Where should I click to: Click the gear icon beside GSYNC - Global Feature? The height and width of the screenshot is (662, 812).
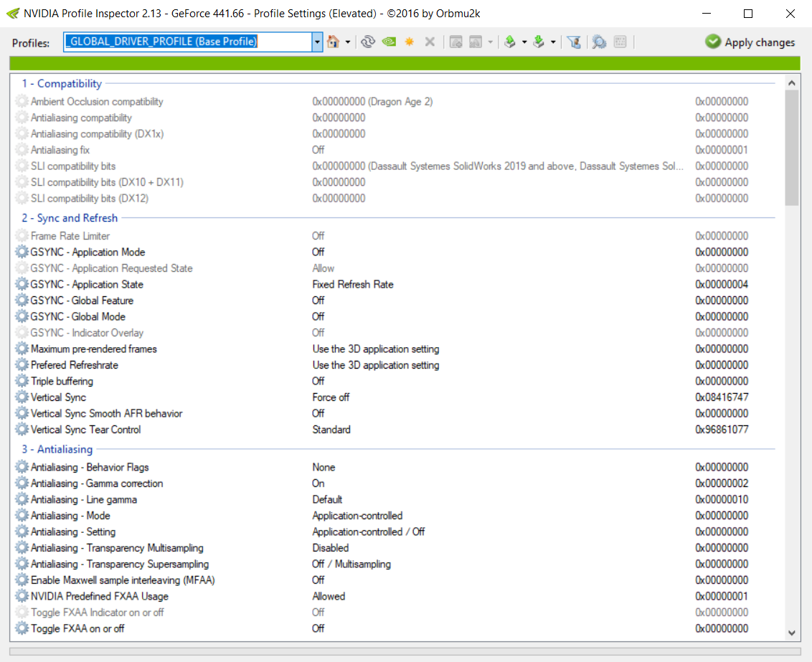22,301
